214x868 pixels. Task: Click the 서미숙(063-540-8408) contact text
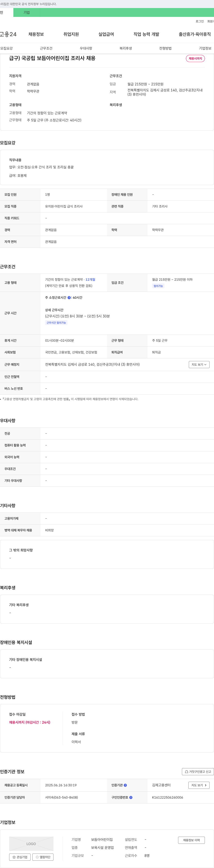tap(62, 797)
